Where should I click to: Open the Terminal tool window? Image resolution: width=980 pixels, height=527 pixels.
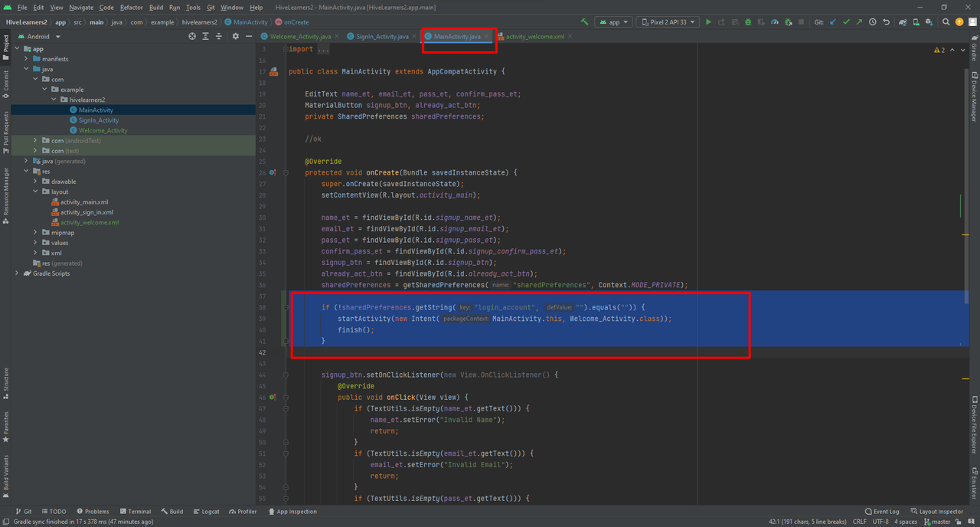(x=135, y=511)
